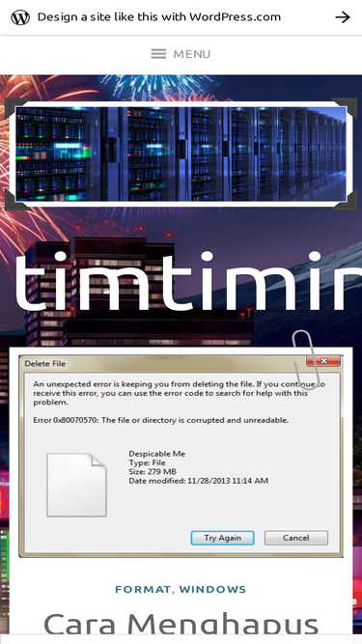
Task: Open the hamburger menu icon
Action: coord(158,54)
